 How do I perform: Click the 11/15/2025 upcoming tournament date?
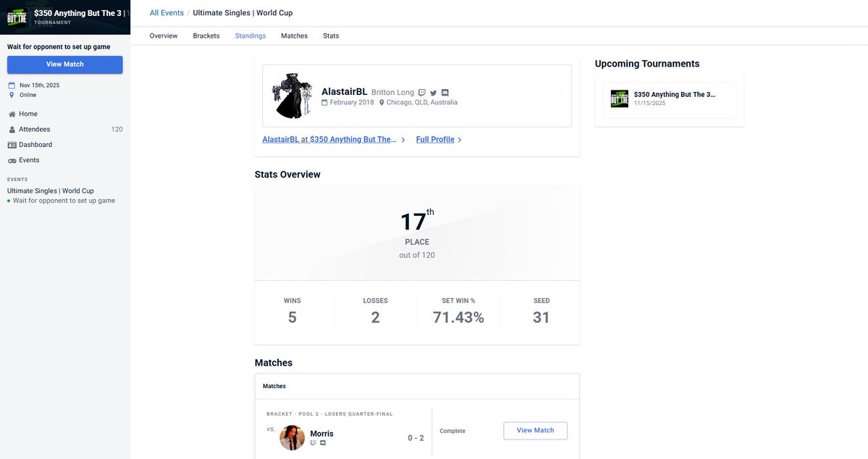coord(649,104)
